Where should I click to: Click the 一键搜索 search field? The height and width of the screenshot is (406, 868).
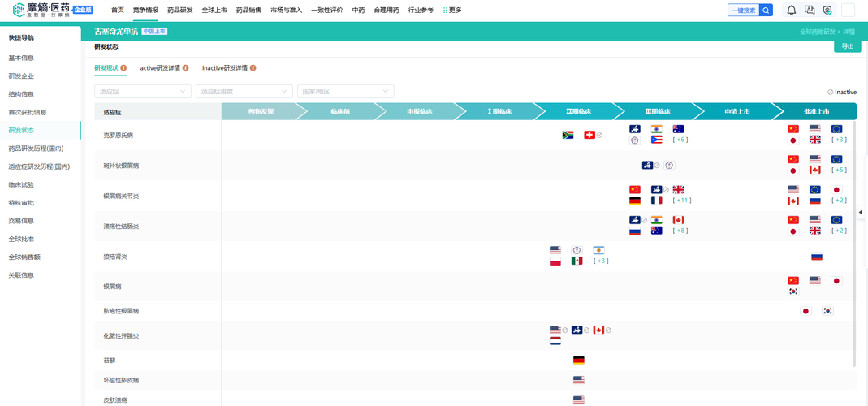[744, 10]
